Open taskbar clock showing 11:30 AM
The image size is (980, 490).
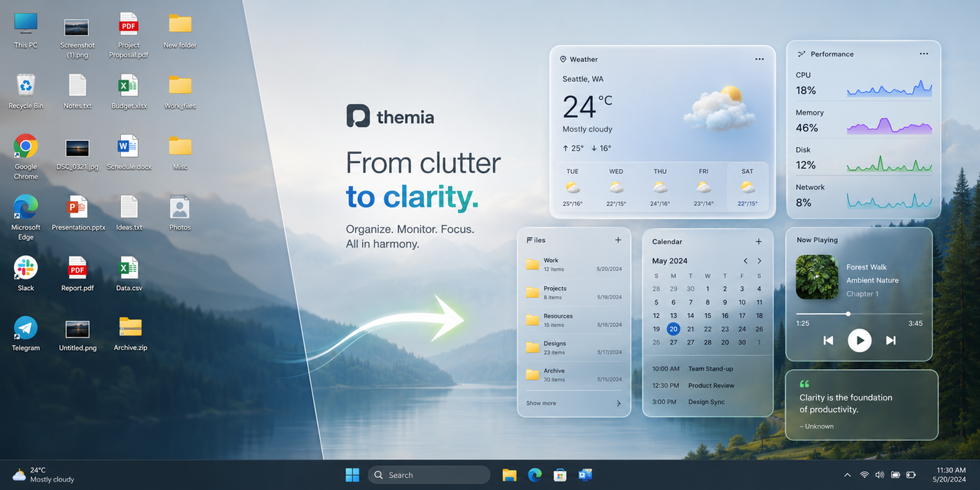[951, 475]
